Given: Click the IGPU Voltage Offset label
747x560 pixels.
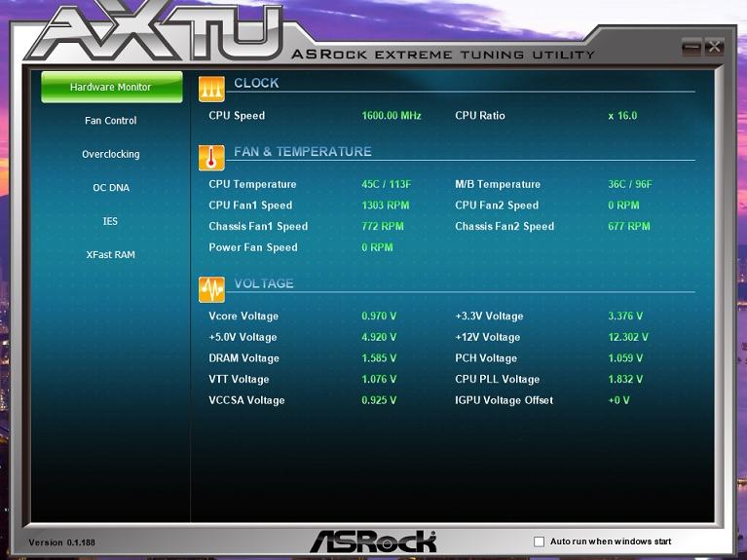Looking at the screenshot, I should pos(504,400).
